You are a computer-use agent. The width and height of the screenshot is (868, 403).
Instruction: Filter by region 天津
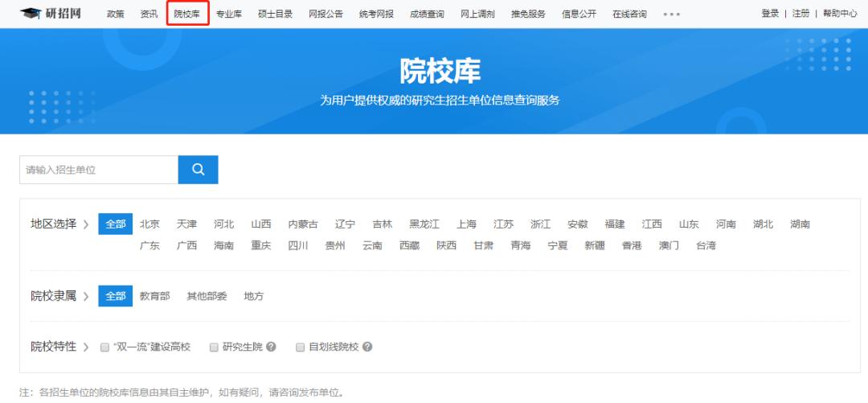[x=186, y=224]
